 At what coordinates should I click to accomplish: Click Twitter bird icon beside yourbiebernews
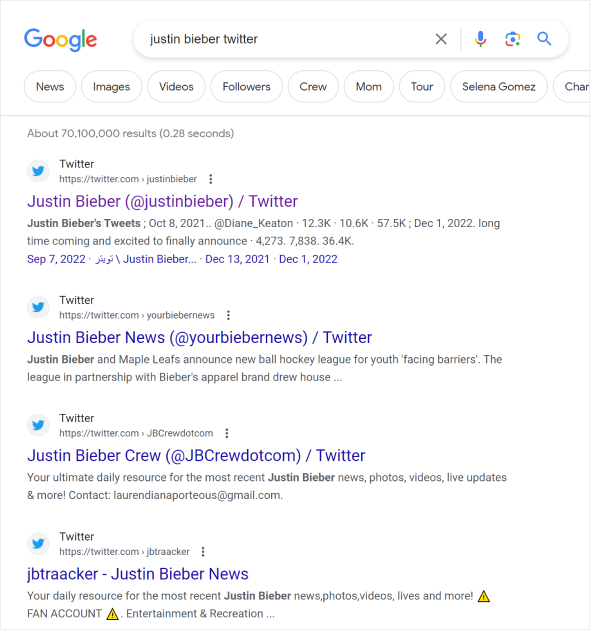coord(38,307)
